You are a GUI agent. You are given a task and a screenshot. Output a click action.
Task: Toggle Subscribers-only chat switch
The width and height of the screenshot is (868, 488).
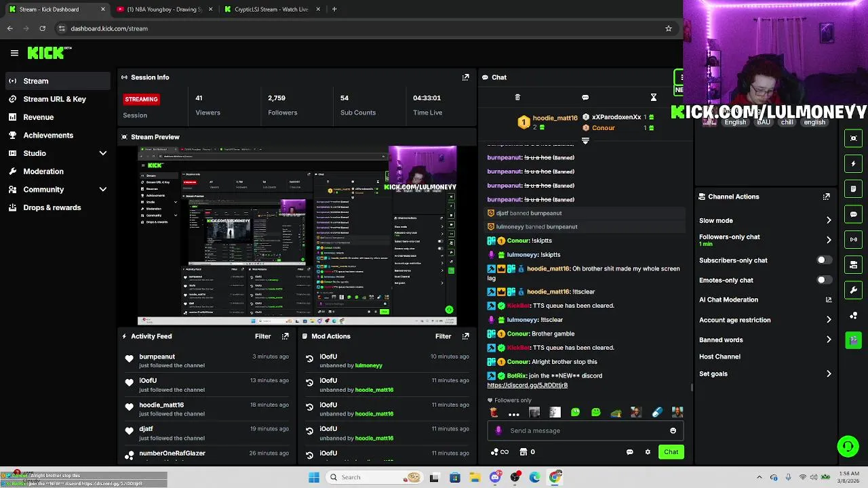824,260
